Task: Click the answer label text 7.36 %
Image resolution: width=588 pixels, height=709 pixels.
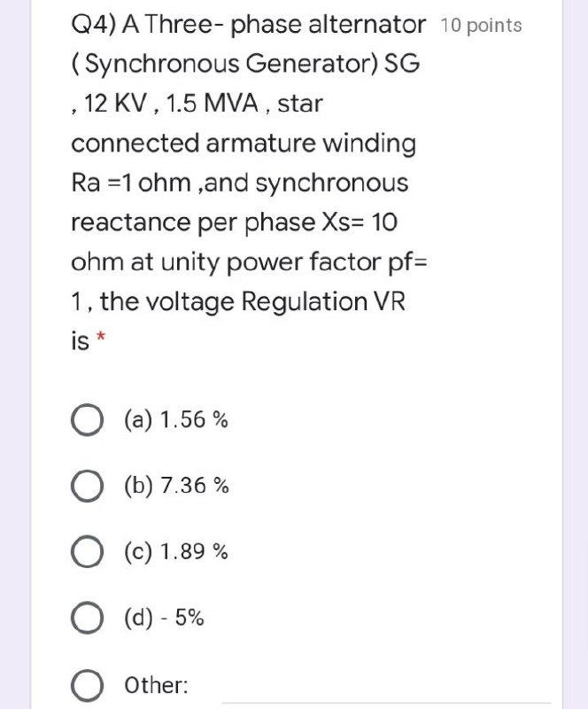Action: pos(176,486)
